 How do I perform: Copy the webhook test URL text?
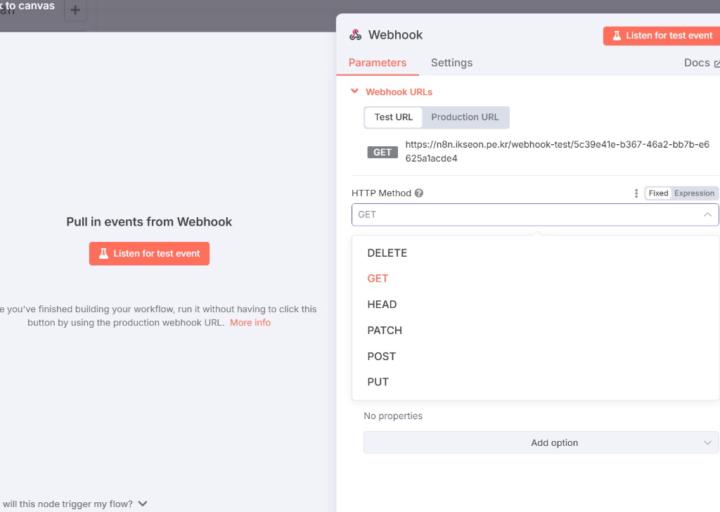pos(557,151)
